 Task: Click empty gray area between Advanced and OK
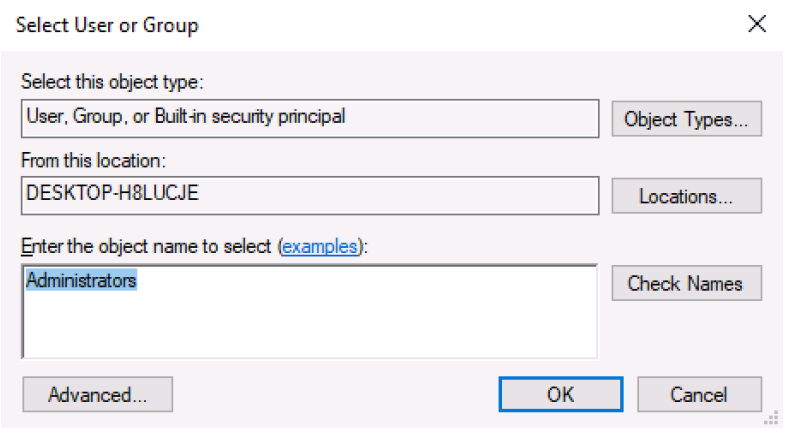click(x=335, y=394)
